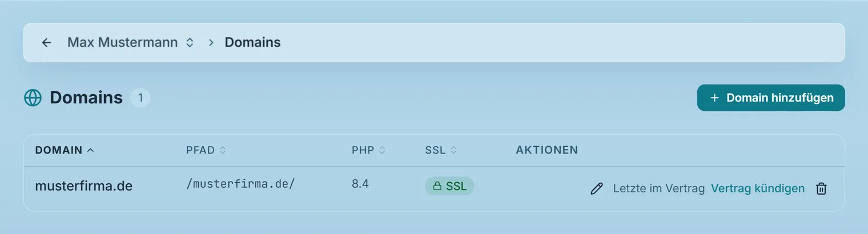Select the musterfirma.de domain name
The image size is (868, 234).
click(x=84, y=185)
